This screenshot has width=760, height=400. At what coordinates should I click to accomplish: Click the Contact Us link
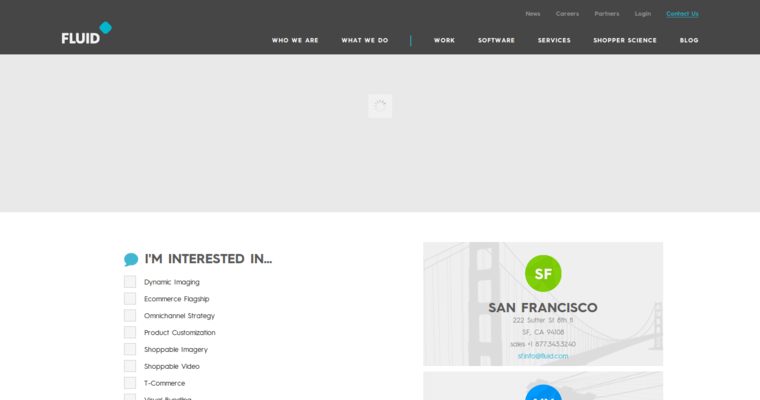pyautogui.click(x=682, y=14)
